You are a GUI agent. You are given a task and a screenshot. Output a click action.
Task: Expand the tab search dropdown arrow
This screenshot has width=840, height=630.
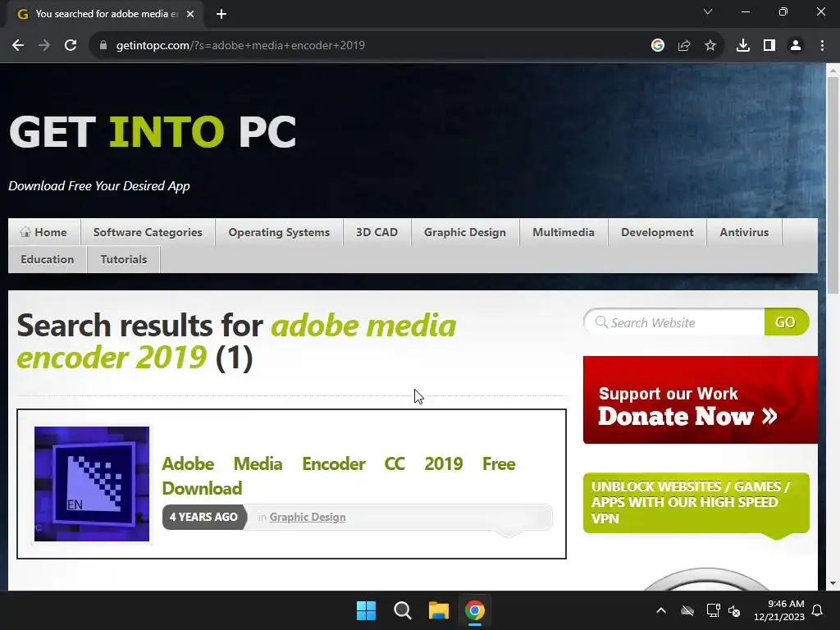(x=708, y=11)
